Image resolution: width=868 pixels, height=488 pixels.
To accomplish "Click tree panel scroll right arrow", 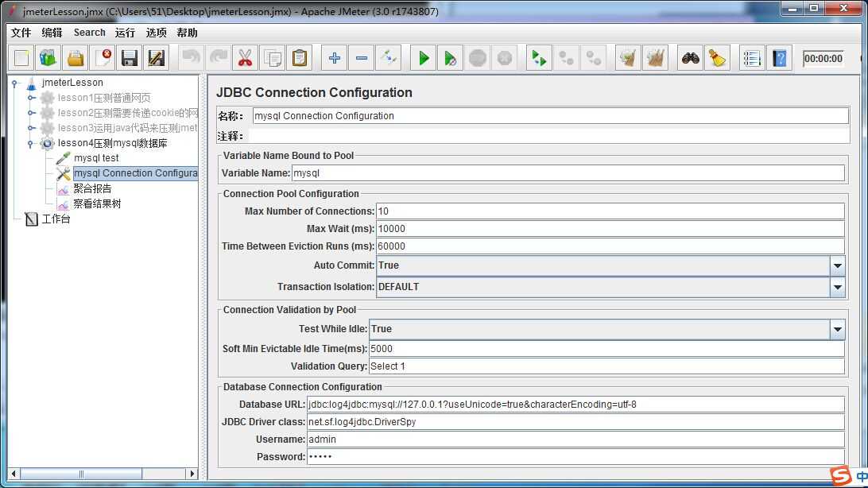I will (x=192, y=474).
